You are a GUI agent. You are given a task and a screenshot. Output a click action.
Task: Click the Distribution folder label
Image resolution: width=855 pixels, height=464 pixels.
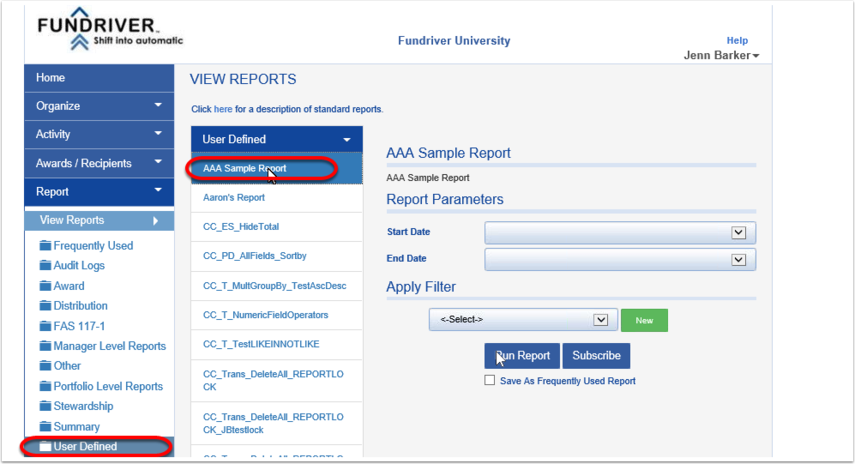click(81, 305)
